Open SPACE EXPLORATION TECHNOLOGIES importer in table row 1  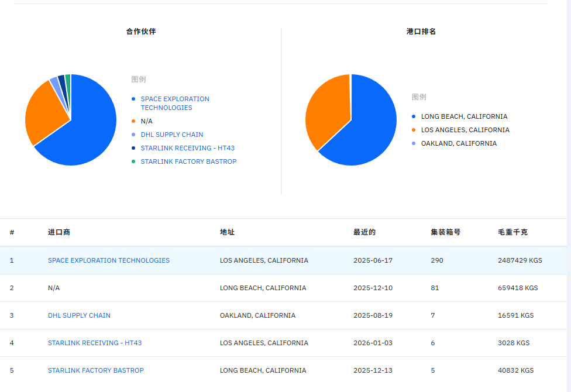(108, 260)
